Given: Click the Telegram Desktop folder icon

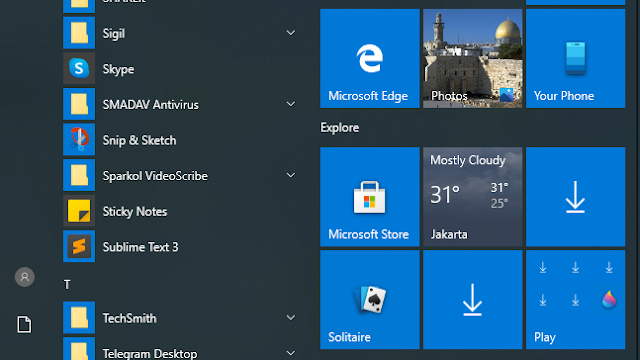Looking at the screenshot, I should pyautogui.click(x=79, y=349).
